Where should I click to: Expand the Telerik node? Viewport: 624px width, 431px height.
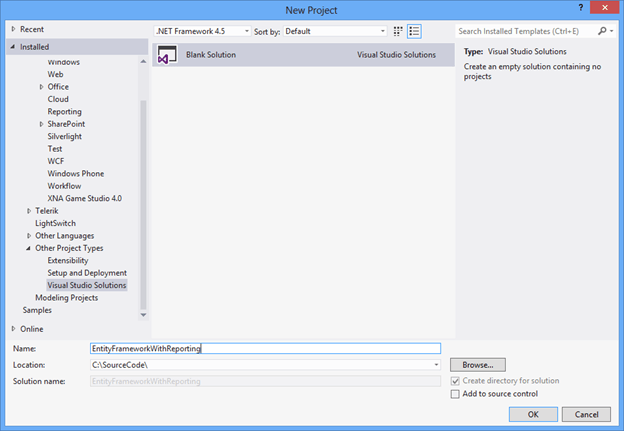(x=29, y=211)
